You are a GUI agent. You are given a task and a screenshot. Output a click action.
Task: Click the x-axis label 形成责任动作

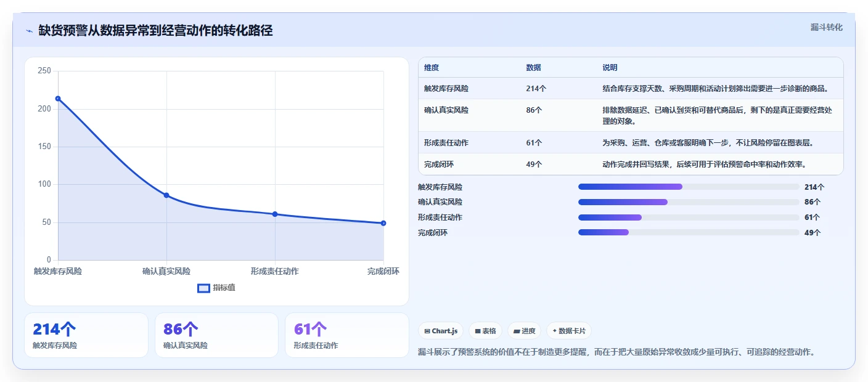[275, 271]
